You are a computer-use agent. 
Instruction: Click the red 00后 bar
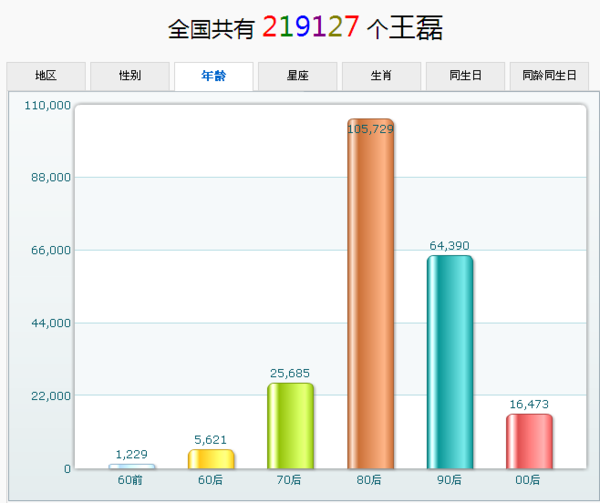coord(529,441)
